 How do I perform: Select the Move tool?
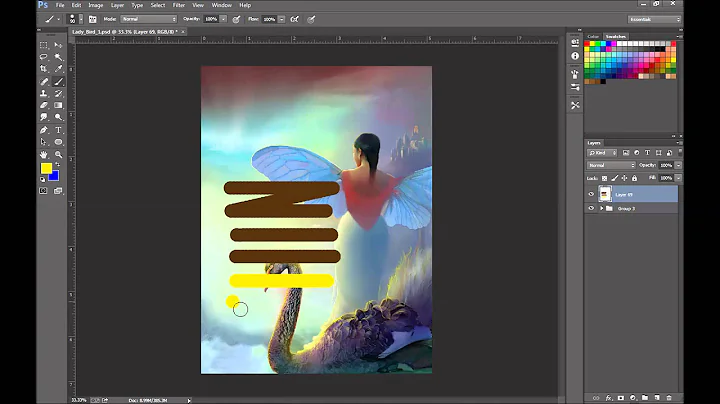[58, 45]
